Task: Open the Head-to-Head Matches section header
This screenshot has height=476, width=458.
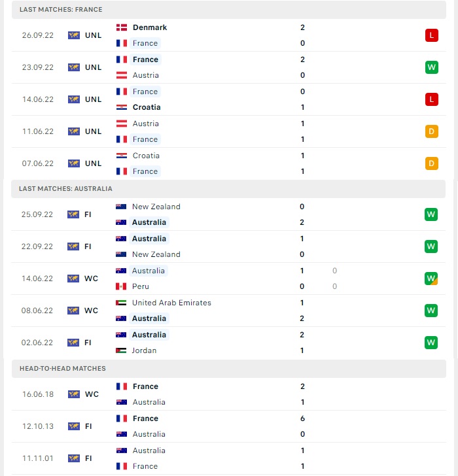Action: (x=229, y=369)
